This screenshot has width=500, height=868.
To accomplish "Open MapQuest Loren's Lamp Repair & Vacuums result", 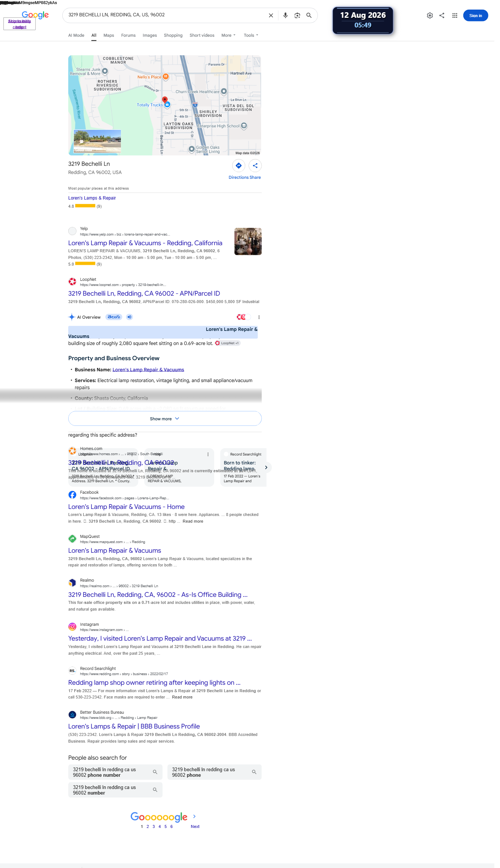I will (115, 550).
